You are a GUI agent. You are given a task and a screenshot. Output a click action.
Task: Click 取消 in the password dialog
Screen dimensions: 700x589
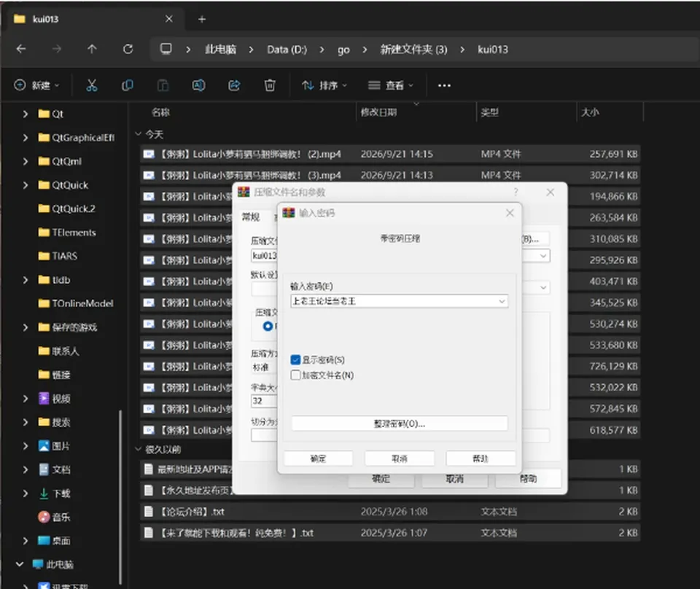point(400,459)
